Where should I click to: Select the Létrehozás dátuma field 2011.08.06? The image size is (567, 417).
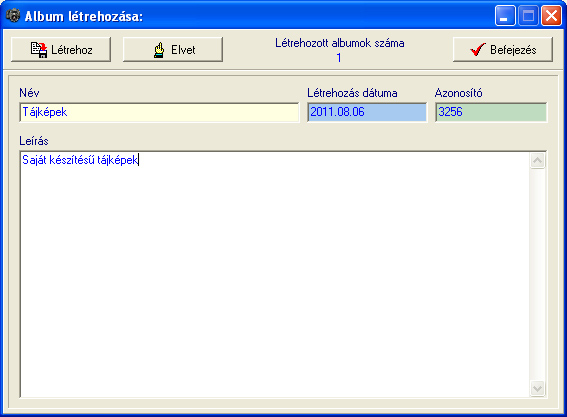367,112
